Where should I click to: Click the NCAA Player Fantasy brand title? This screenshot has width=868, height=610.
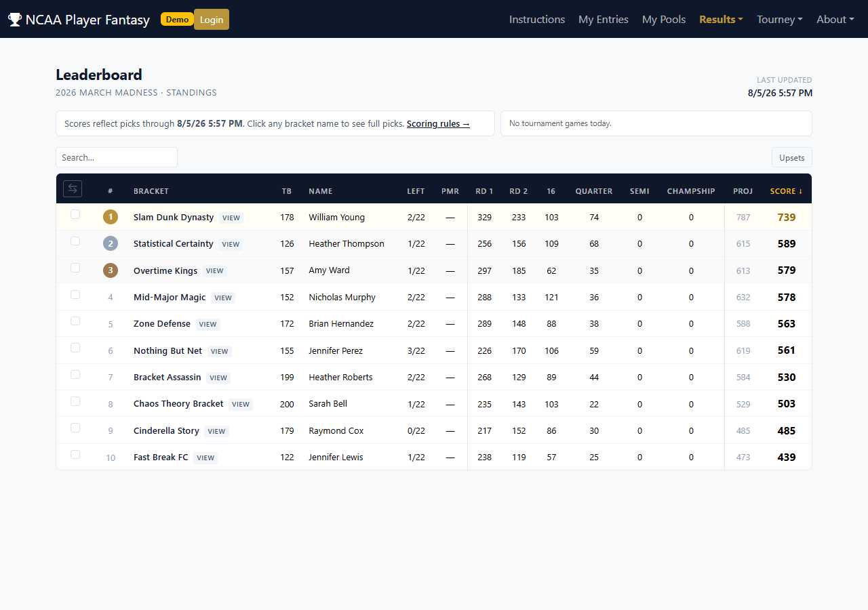(87, 20)
